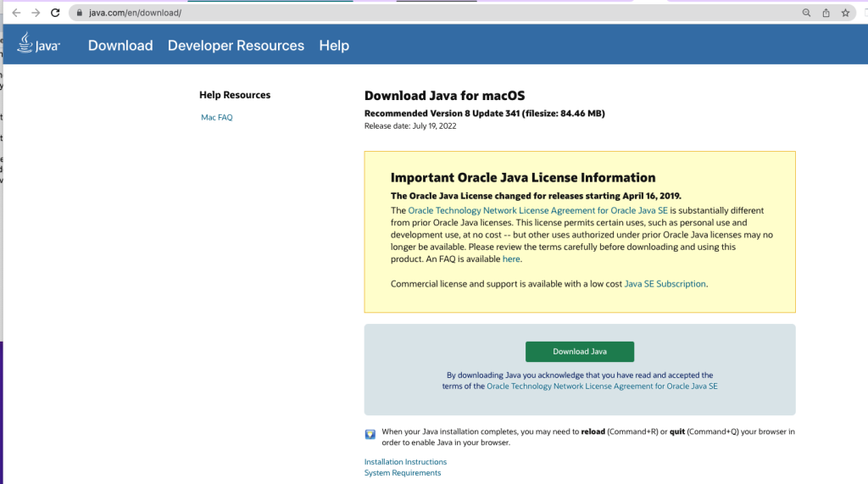868x484 pixels.
Task: Click the blue download arrow icon
Action: 370,435
